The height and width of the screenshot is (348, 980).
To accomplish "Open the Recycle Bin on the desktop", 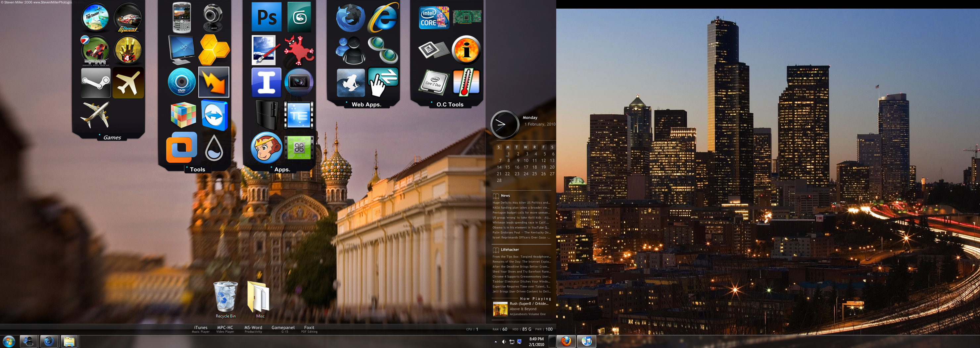I will pos(225,300).
